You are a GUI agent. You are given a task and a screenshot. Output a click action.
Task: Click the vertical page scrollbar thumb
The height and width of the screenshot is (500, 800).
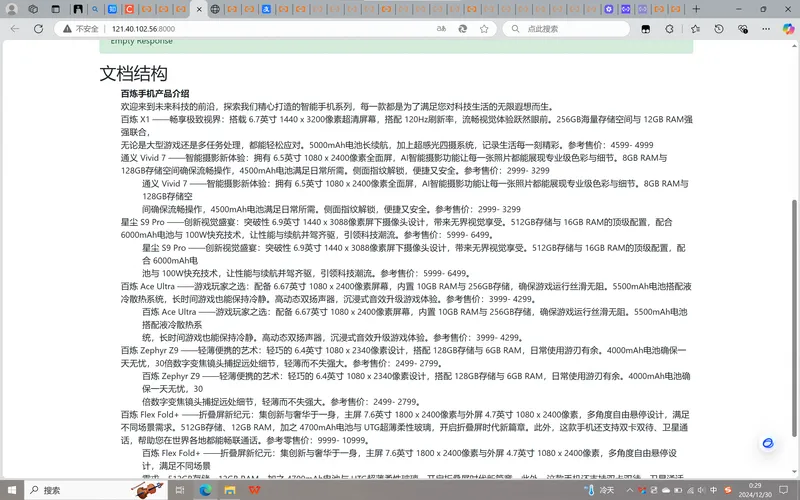[794, 318]
